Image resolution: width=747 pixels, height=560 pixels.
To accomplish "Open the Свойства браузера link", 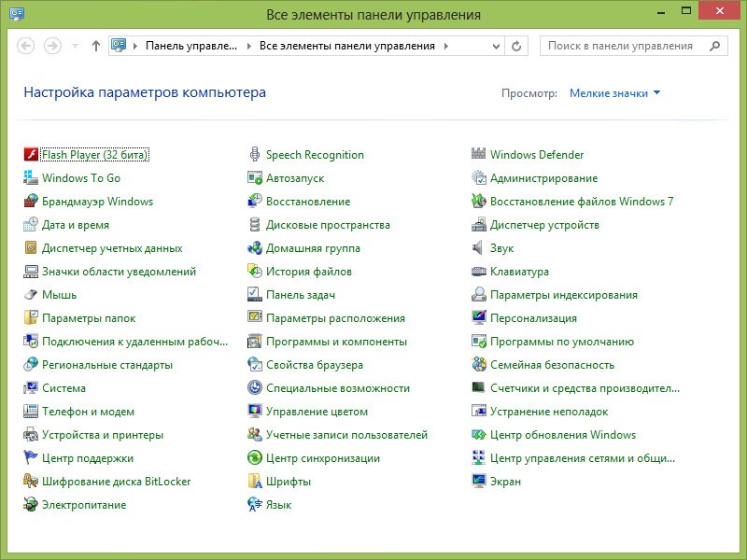I will pyautogui.click(x=315, y=365).
